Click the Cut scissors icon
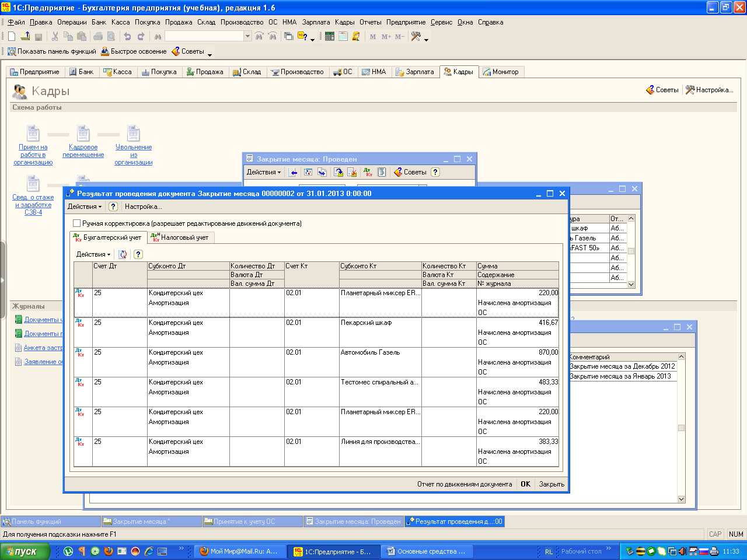This screenshot has width=747, height=560. [55, 36]
